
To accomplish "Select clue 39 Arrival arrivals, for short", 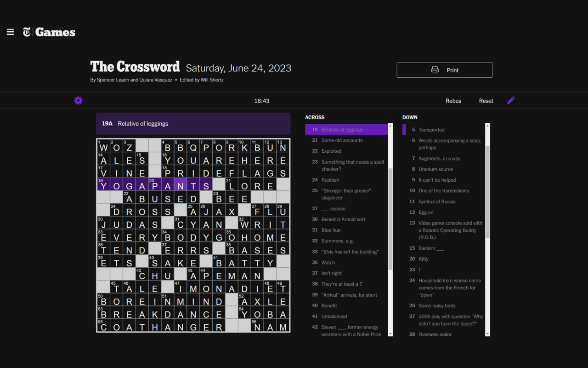I will click(346, 295).
